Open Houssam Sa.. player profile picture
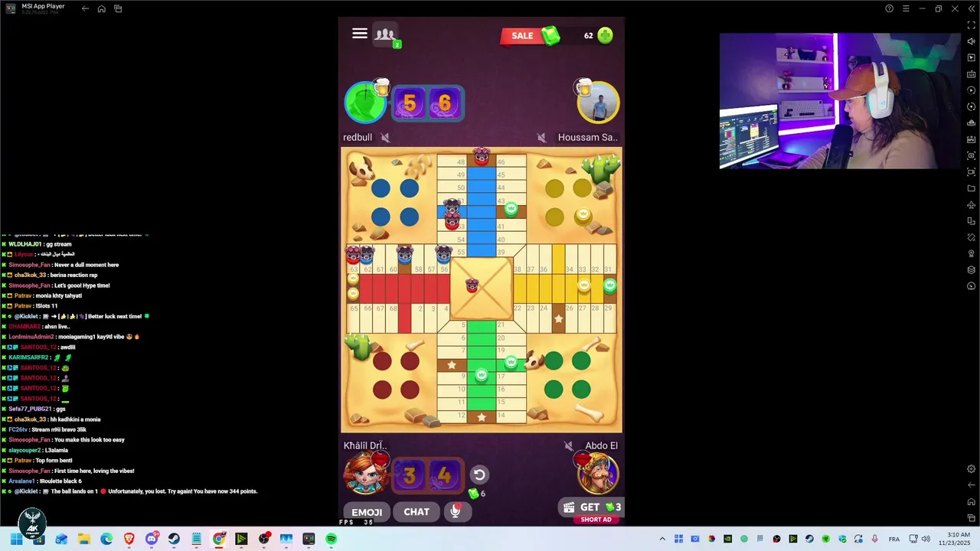This screenshot has height=551, width=980. [x=598, y=103]
